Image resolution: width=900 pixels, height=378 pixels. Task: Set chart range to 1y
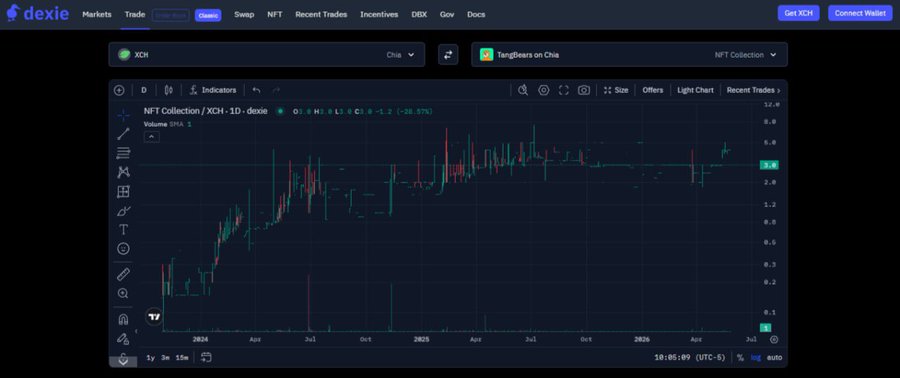click(150, 357)
